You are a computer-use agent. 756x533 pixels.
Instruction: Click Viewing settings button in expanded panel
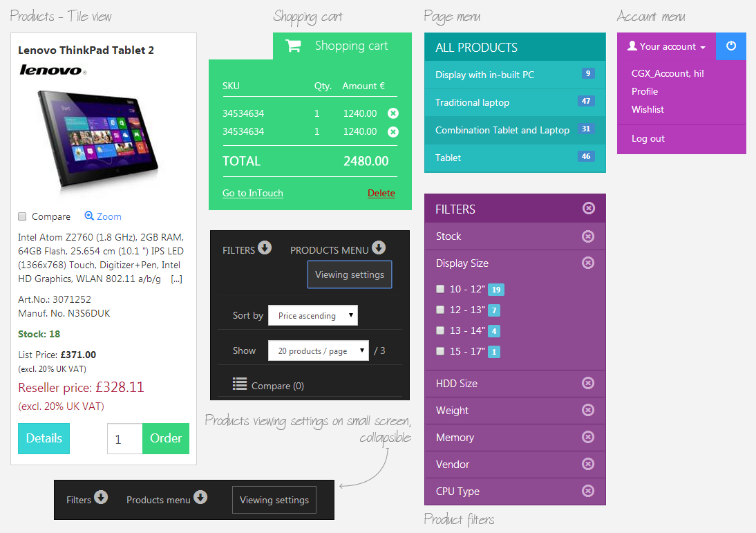pos(350,274)
